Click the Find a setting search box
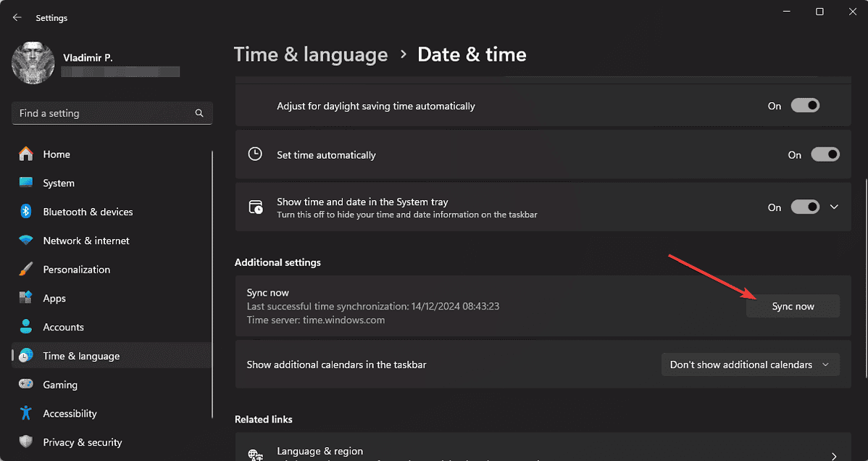This screenshot has height=461, width=868. click(x=112, y=113)
